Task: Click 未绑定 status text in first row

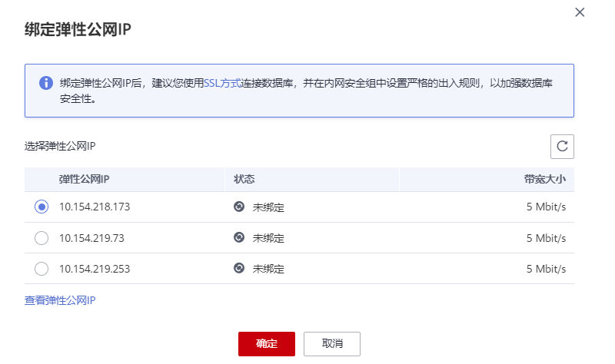Action: click(268, 207)
